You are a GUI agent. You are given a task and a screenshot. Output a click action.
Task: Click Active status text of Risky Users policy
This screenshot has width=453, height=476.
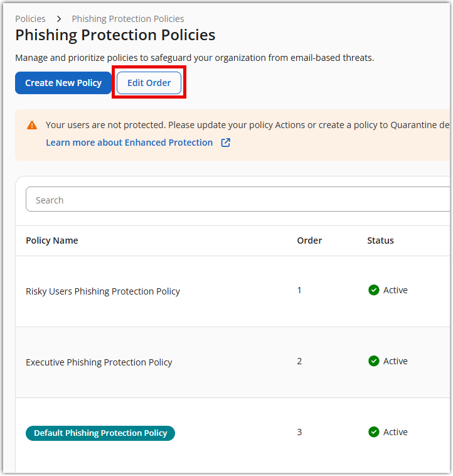395,290
